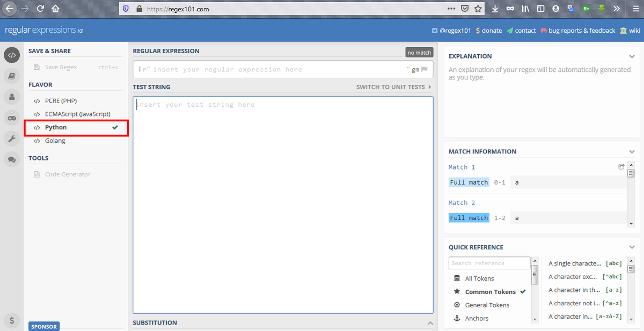644x331 pixels.
Task: Click the tracking protection shield icon
Action: (x=126, y=9)
